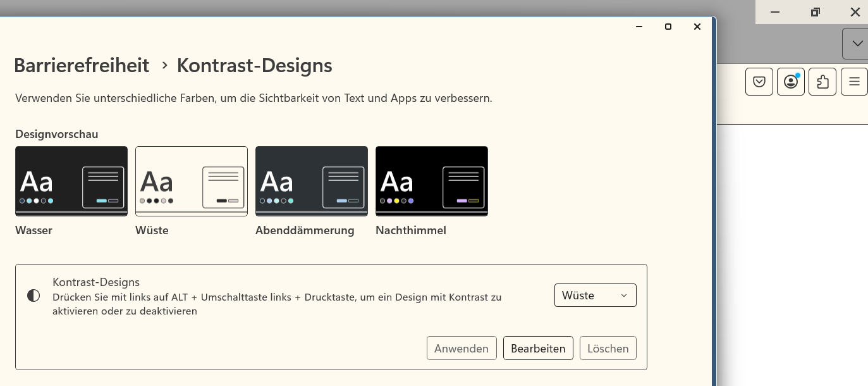This screenshot has height=386, width=868.
Task: Click the Kontrast-Designs breadcrumb title
Action: coord(254,65)
